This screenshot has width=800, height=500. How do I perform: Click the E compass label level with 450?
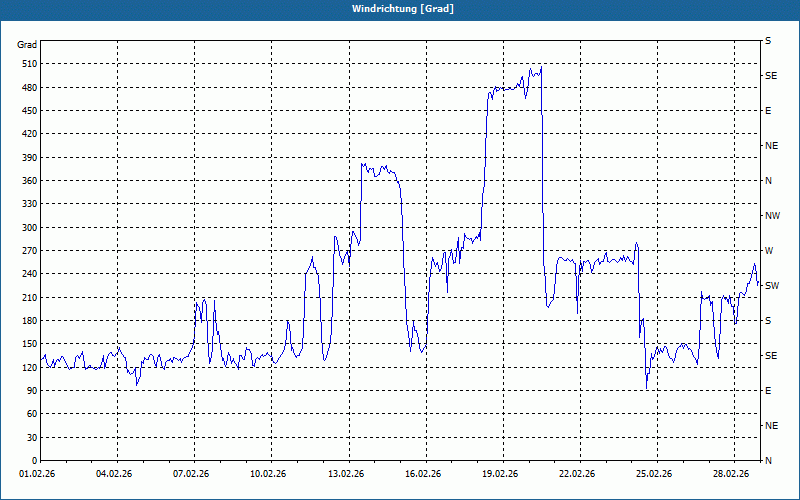coord(768,111)
